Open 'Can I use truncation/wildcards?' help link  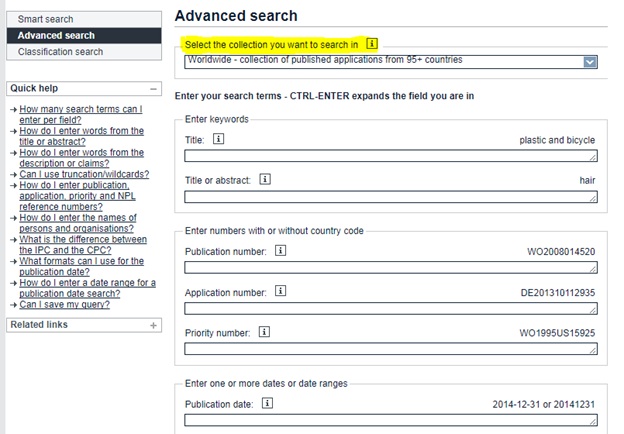click(x=84, y=174)
